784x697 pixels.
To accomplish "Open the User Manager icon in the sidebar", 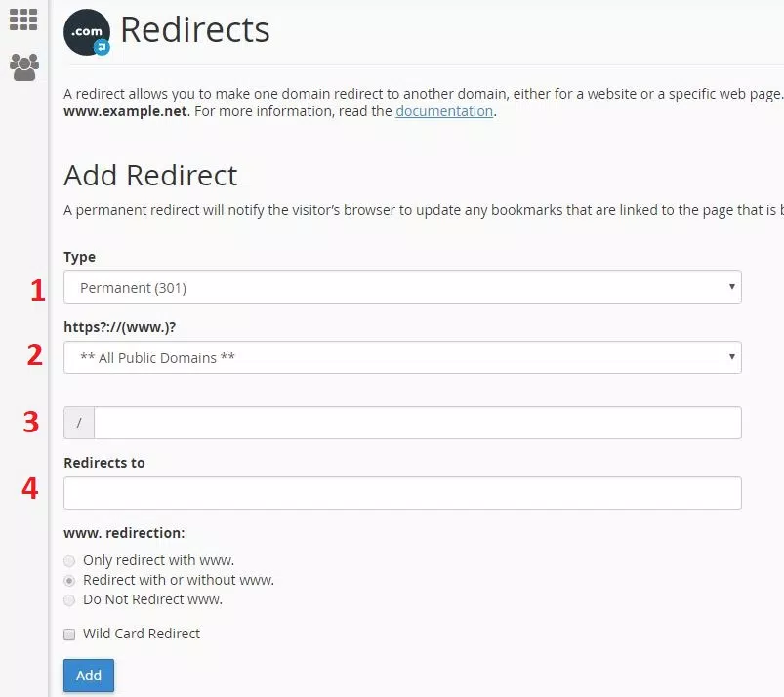I will point(24,65).
